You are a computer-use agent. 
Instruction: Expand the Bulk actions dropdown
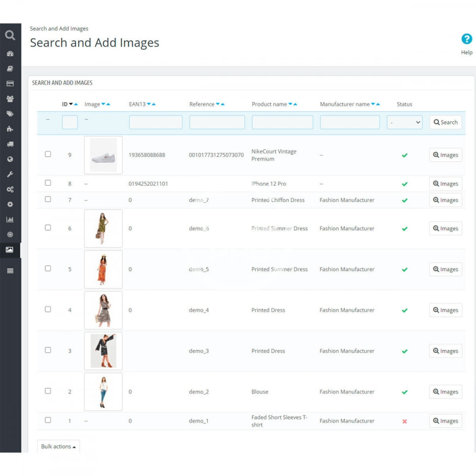point(58,446)
